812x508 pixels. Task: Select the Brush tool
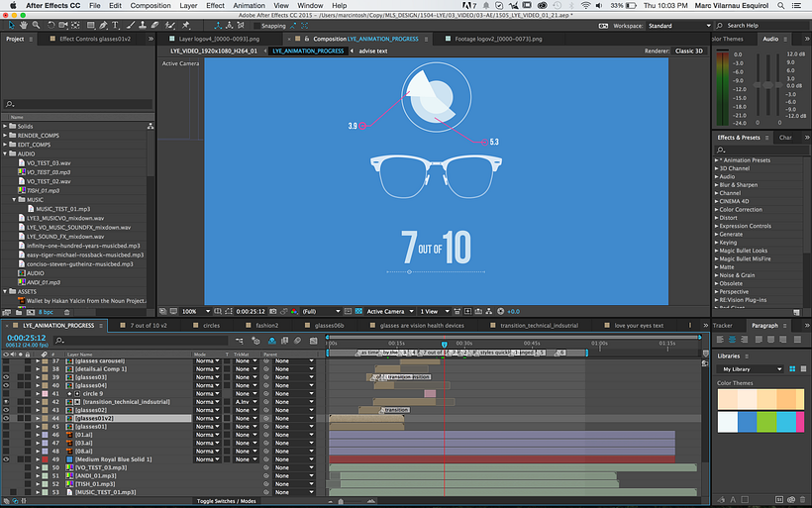[x=131, y=26]
